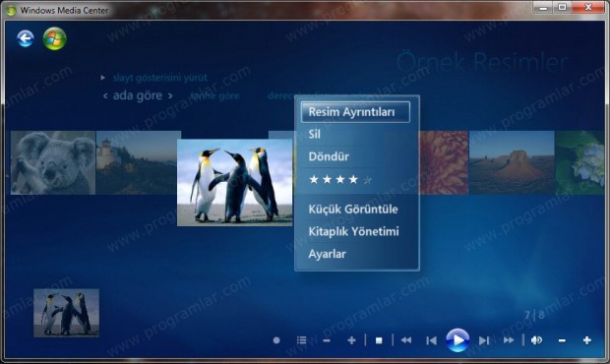Click the rewind button
Image resolution: width=610 pixels, height=364 pixels.
(x=406, y=340)
